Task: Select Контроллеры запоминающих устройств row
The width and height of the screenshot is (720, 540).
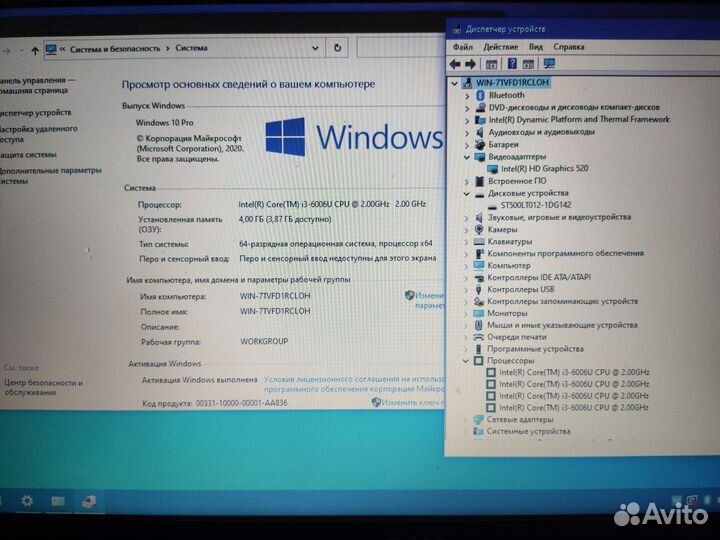Action: click(x=562, y=301)
